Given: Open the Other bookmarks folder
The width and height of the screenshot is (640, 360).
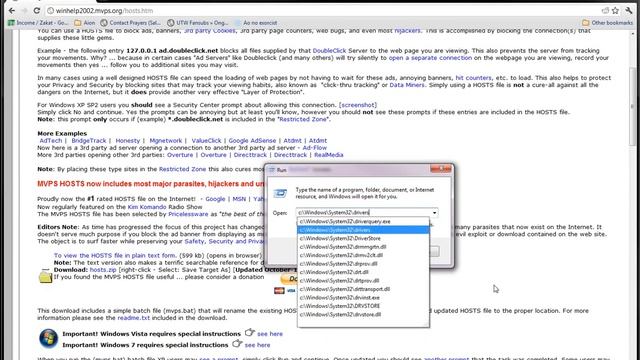Looking at the screenshot, I should (x=607, y=23).
